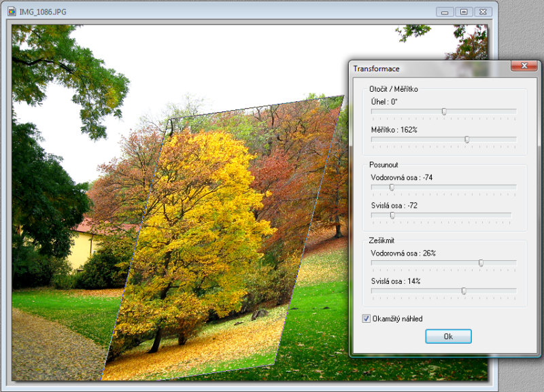Click the "Měřítko : 162%" label

(394, 130)
